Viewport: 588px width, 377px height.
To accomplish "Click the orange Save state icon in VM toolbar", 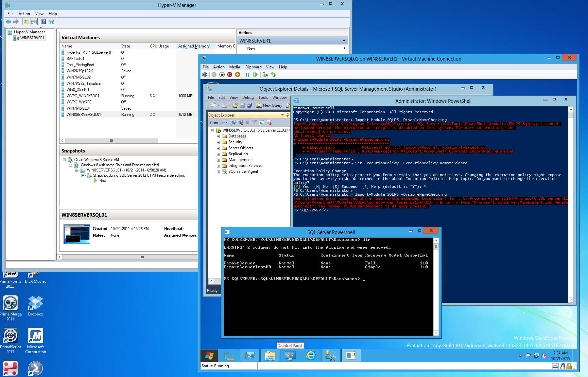I will tap(238, 75).
